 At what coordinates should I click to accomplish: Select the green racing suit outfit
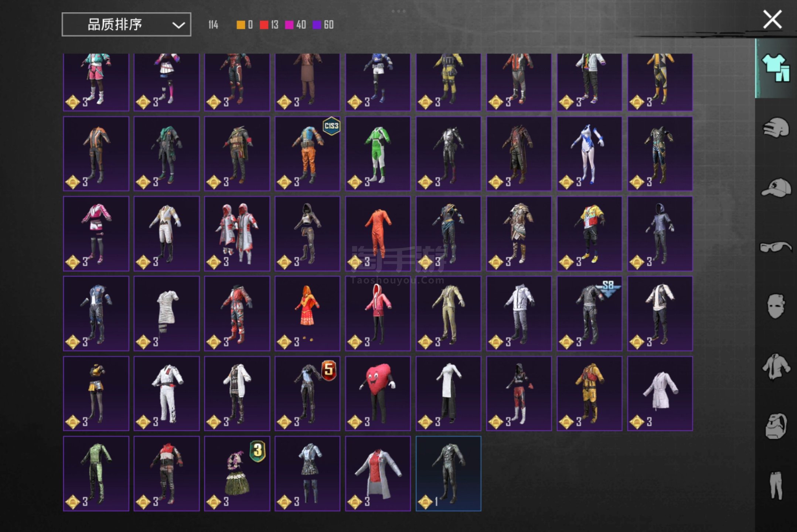[378, 153]
